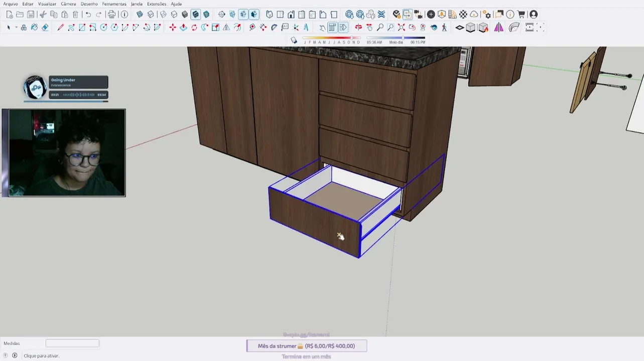
Task: Select the Line pencil tool
Action: pyautogui.click(x=60, y=28)
